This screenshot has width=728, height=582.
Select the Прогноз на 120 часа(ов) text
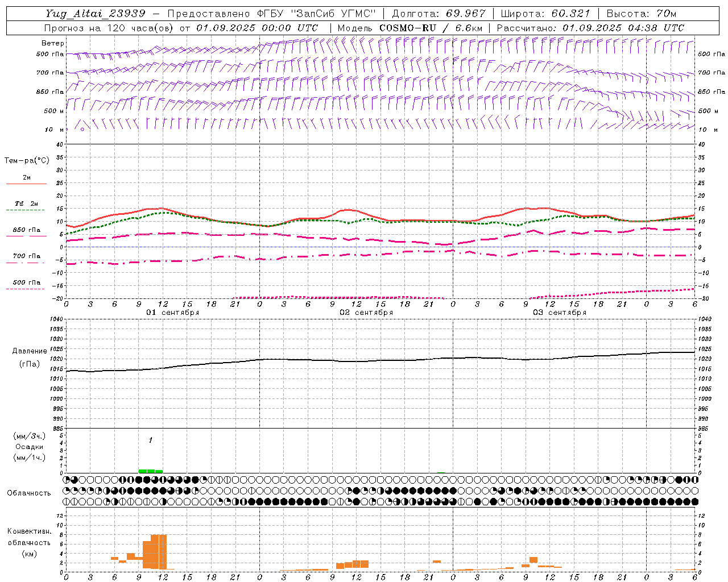tap(110, 28)
